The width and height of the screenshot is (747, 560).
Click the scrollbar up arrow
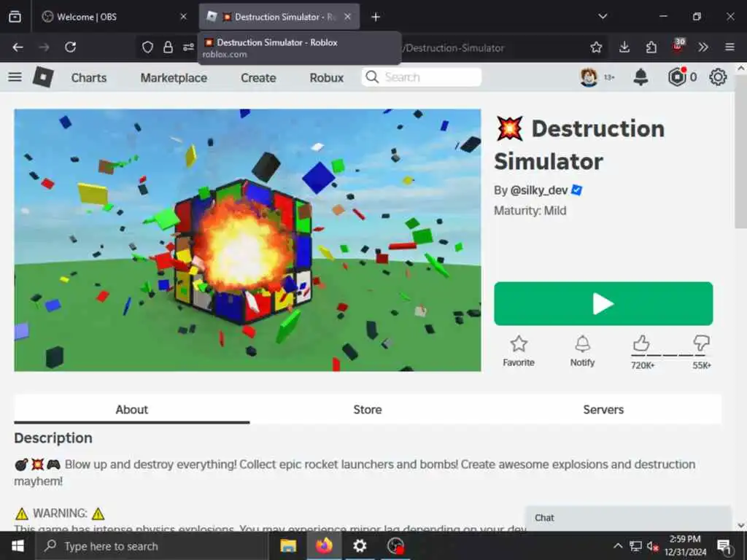pyautogui.click(x=741, y=69)
